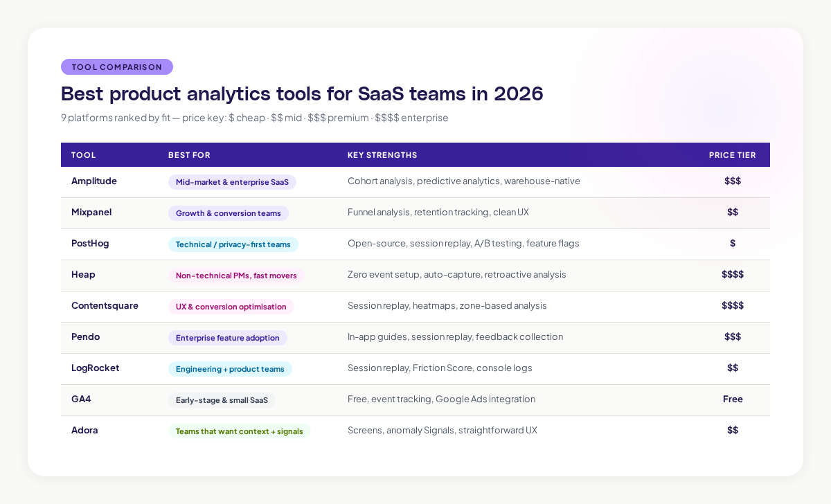Click the $ price tier for PostHog
The height and width of the screenshot is (504, 831).
(x=732, y=244)
